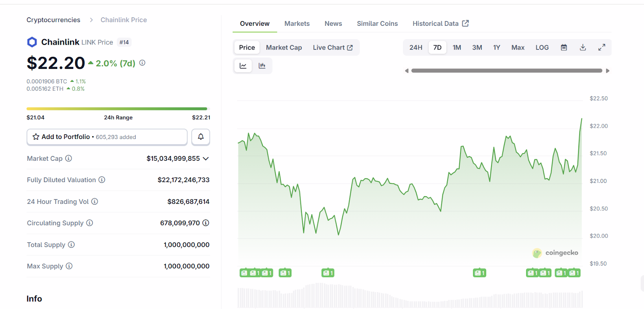Click info icon beside Circulating Supply value
Image resolution: width=644 pixels, height=309 pixels.
pyautogui.click(x=206, y=223)
